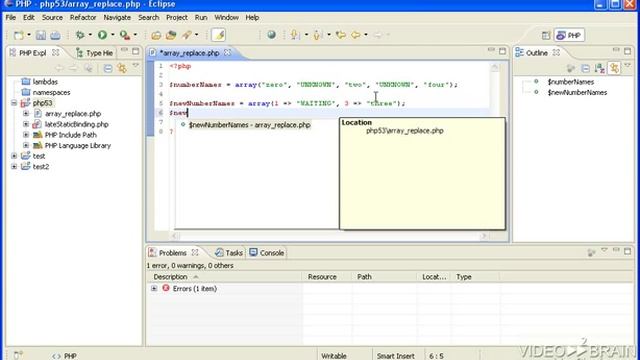
Task: Open the Edit menu
Action: click(x=29, y=18)
